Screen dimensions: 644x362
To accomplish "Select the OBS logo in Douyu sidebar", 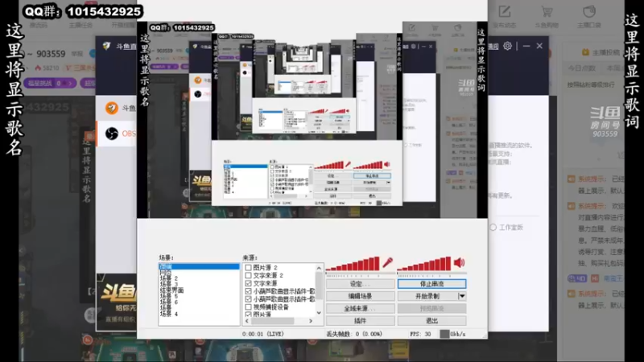I will (112, 134).
